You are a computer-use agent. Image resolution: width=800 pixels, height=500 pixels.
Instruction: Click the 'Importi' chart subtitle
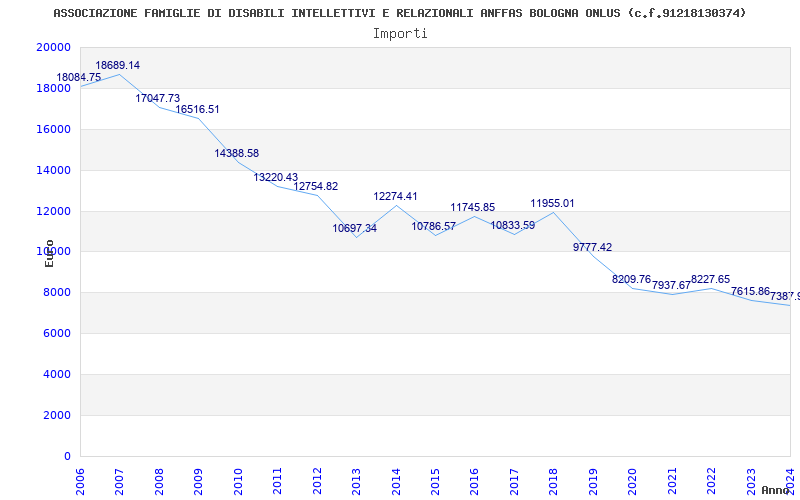[x=400, y=34]
